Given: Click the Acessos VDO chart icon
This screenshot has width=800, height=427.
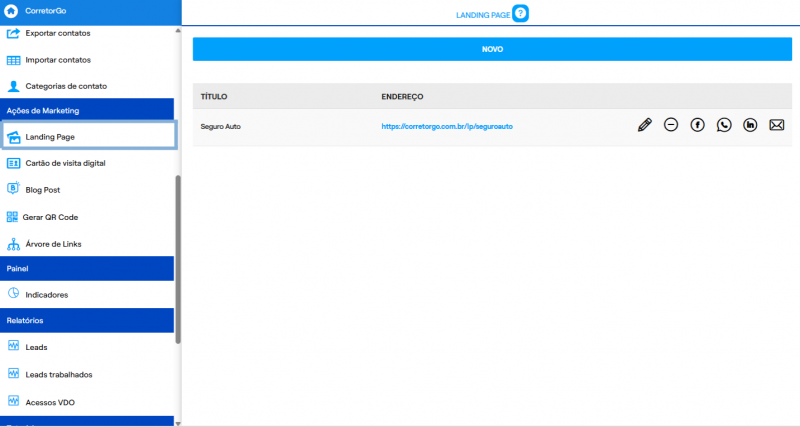Looking at the screenshot, I should point(13,401).
